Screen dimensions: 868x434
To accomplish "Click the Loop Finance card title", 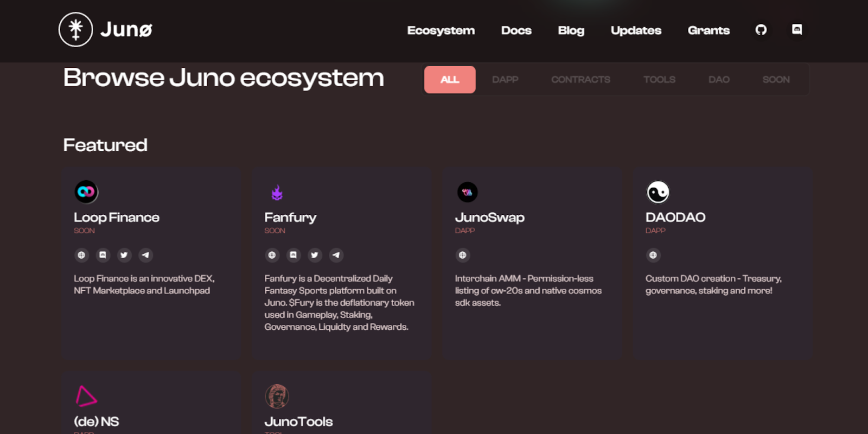I will (117, 218).
